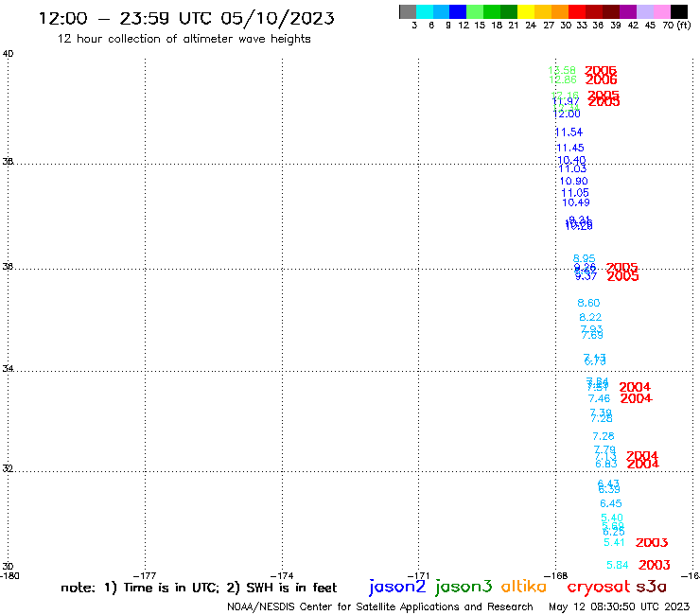
Task: Click the red 2003 time label beside 5.41
Action: point(652,542)
